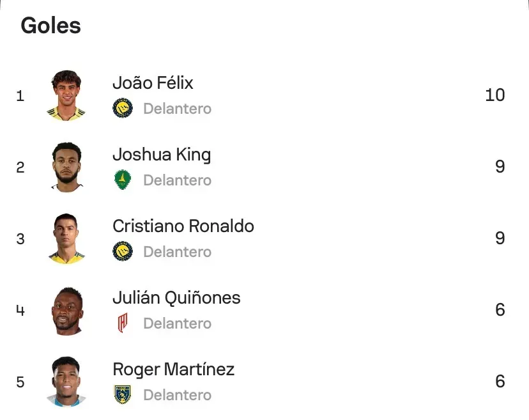
Task: Click Cristiano Ronaldo's club badge icon
Action: point(123,251)
